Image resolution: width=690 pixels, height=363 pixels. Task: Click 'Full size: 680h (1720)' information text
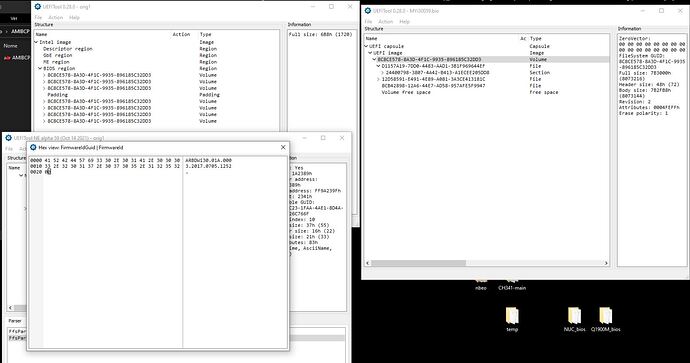tap(320, 34)
